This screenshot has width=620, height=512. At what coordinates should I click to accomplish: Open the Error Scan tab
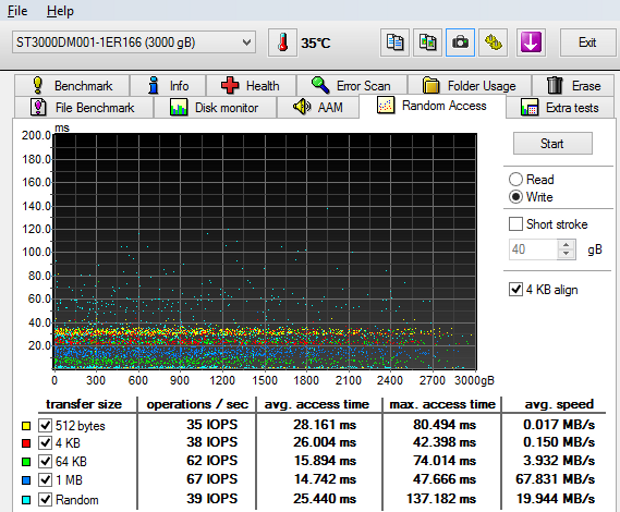pos(350,85)
